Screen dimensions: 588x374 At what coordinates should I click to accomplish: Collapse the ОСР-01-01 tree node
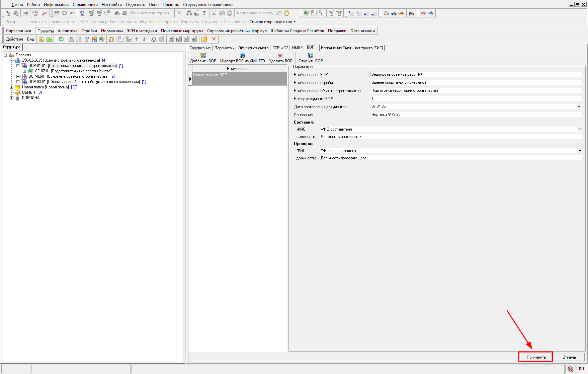[18, 66]
